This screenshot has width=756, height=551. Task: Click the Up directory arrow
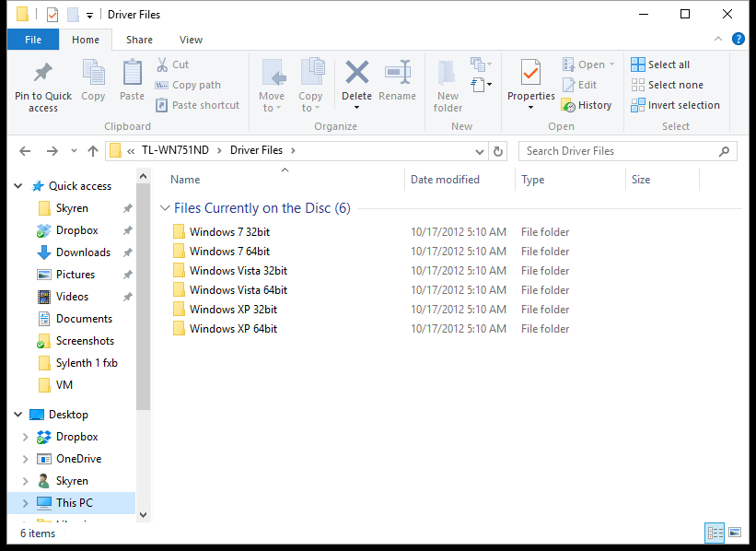tap(93, 151)
